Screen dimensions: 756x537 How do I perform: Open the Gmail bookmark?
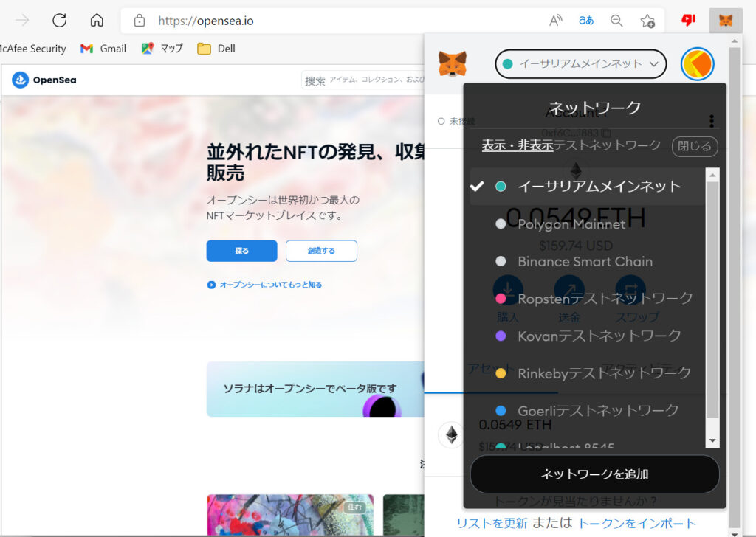coord(103,49)
